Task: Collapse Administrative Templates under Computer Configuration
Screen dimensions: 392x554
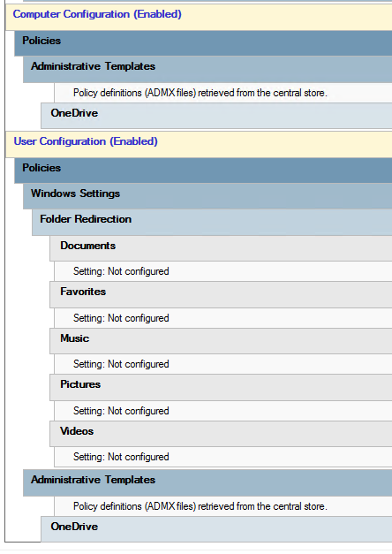Action: [x=207, y=69]
